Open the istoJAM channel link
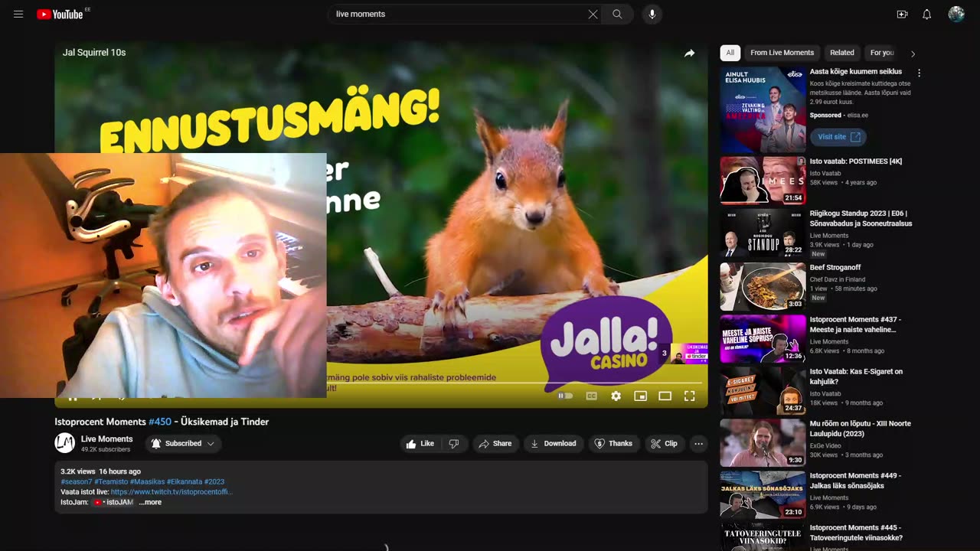 point(113,502)
